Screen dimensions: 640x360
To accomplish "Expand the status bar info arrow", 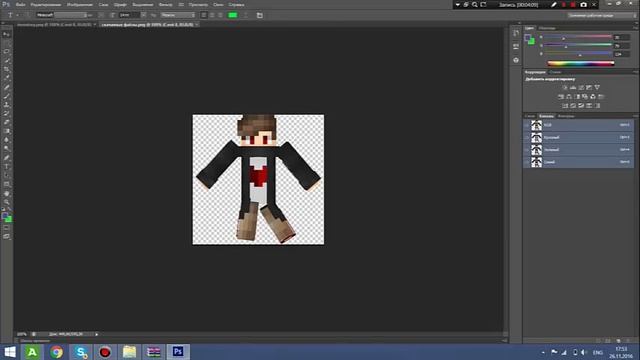I will tap(97, 334).
